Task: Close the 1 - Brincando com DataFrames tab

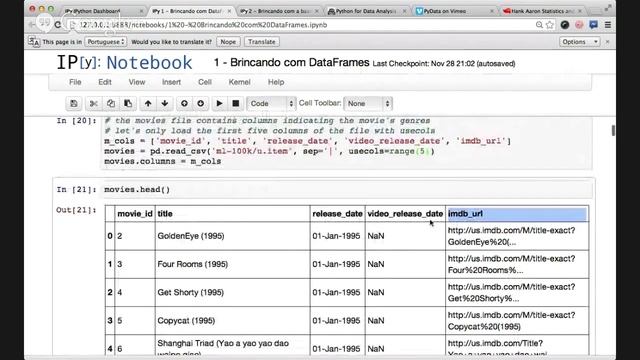Action: pyautogui.click(x=229, y=11)
